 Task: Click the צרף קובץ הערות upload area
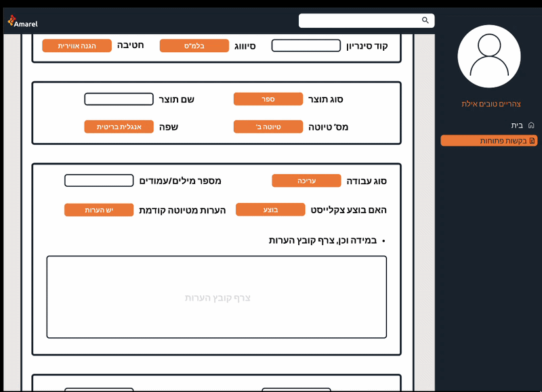tap(217, 297)
